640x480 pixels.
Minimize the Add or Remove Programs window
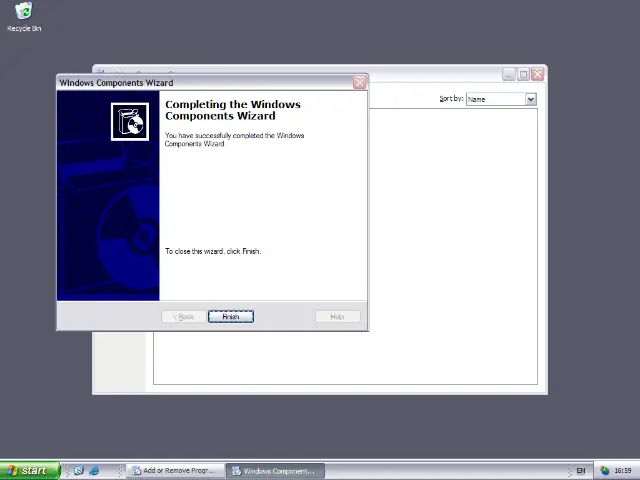click(509, 74)
